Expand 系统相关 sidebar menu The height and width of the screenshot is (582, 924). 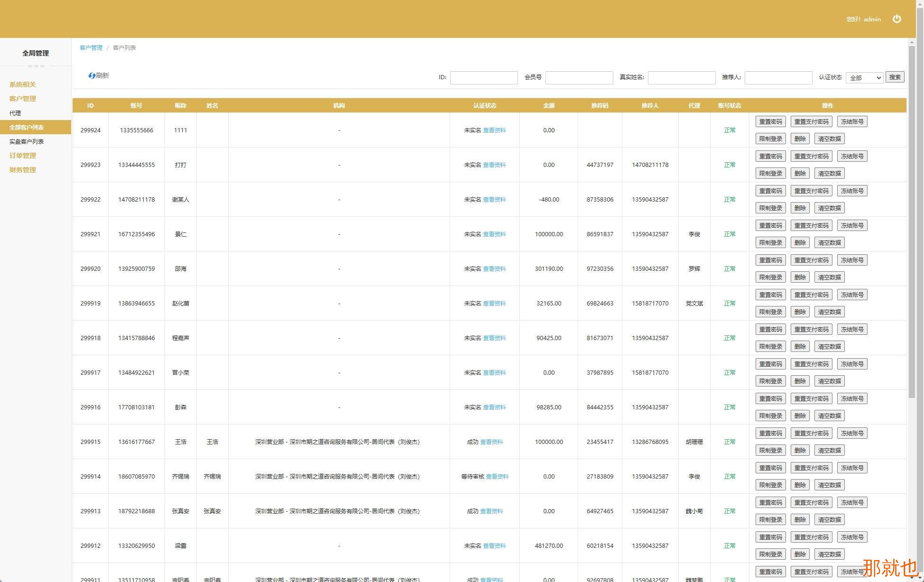point(23,84)
